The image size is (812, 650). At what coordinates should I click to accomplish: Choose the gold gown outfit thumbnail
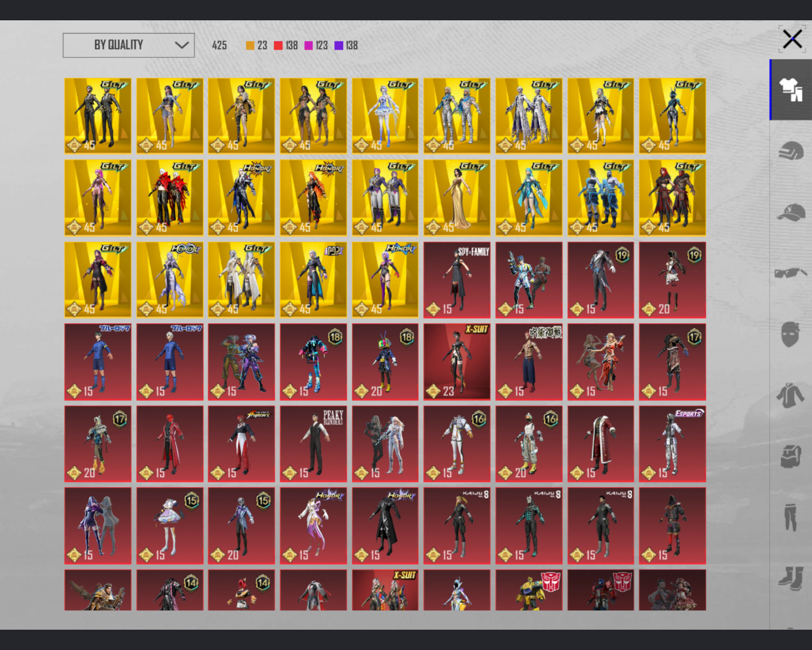point(457,198)
